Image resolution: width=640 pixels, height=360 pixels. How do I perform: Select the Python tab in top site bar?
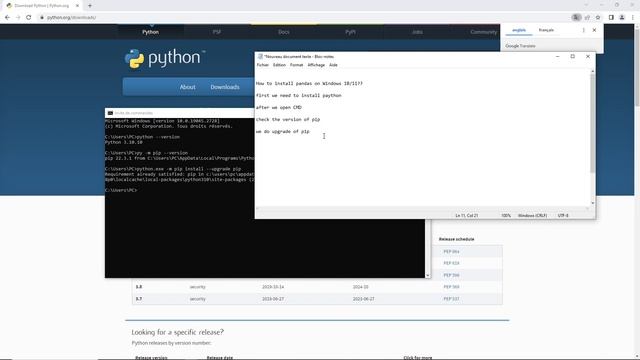[151, 32]
